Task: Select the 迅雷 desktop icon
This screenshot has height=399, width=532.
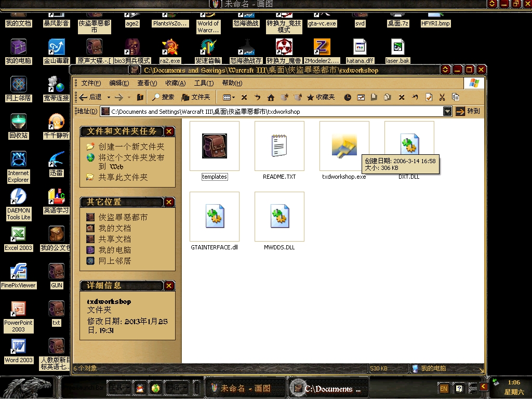Action: pyautogui.click(x=56, y=159)
